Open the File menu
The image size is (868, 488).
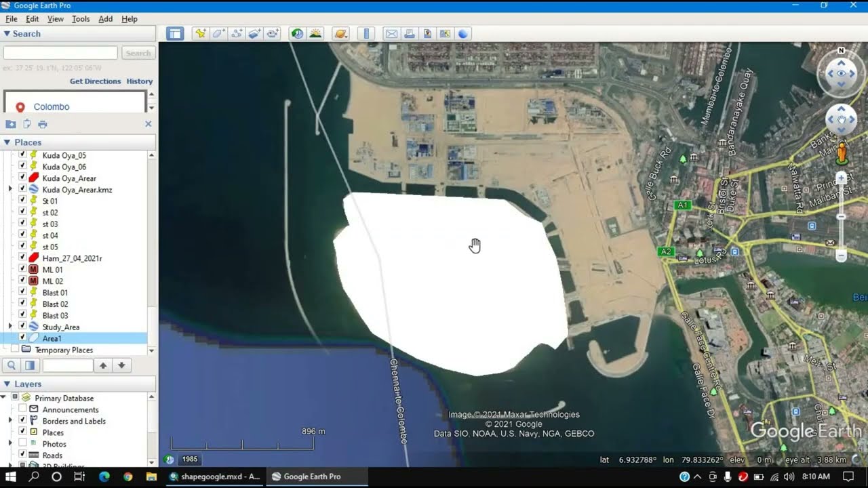click(x=11, y=19)
